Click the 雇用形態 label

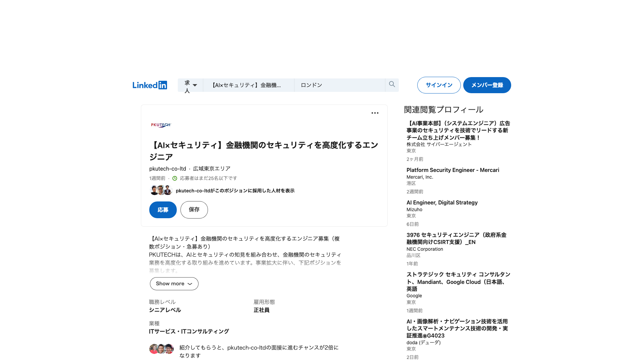coord(264,302)
